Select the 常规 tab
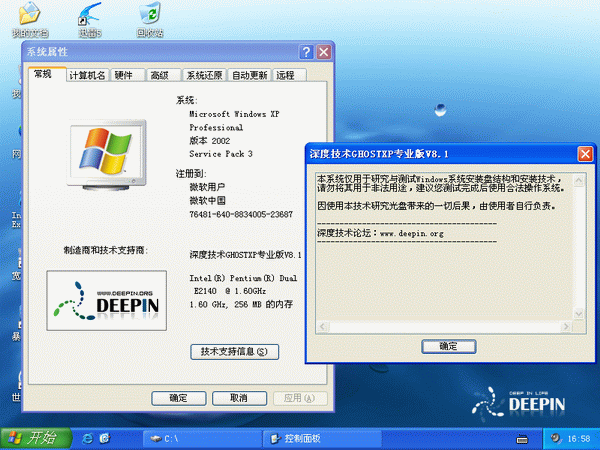This screenshot has height=450, width=600. click(45, 74)
